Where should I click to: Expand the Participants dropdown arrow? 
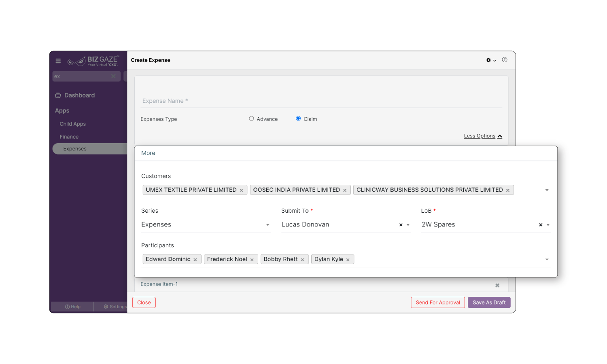pyautogui.click(x=547, y=260)
